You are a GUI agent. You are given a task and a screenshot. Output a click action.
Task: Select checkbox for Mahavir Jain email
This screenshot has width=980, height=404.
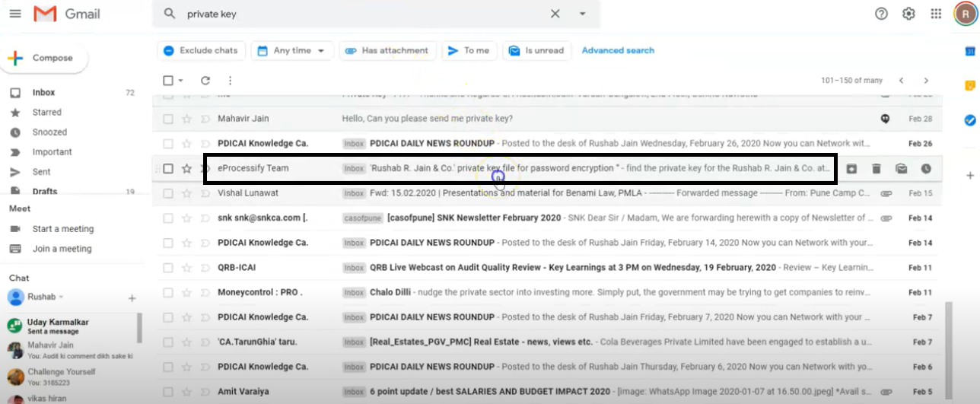coord(168,119)
